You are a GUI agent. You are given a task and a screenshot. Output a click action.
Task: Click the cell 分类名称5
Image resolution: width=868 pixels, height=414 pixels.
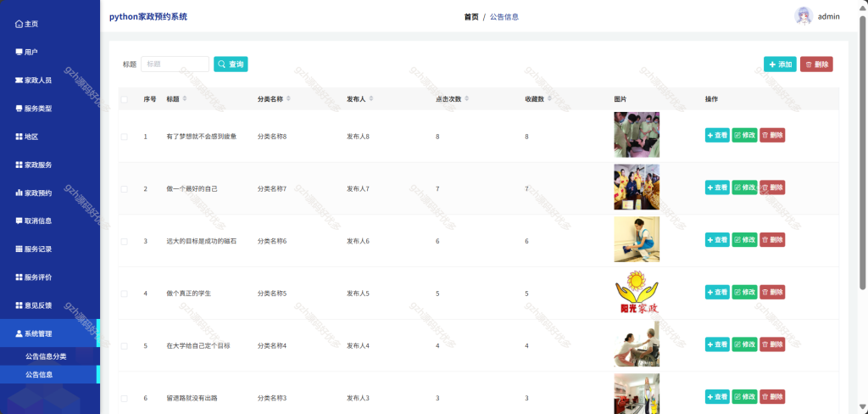272,294
